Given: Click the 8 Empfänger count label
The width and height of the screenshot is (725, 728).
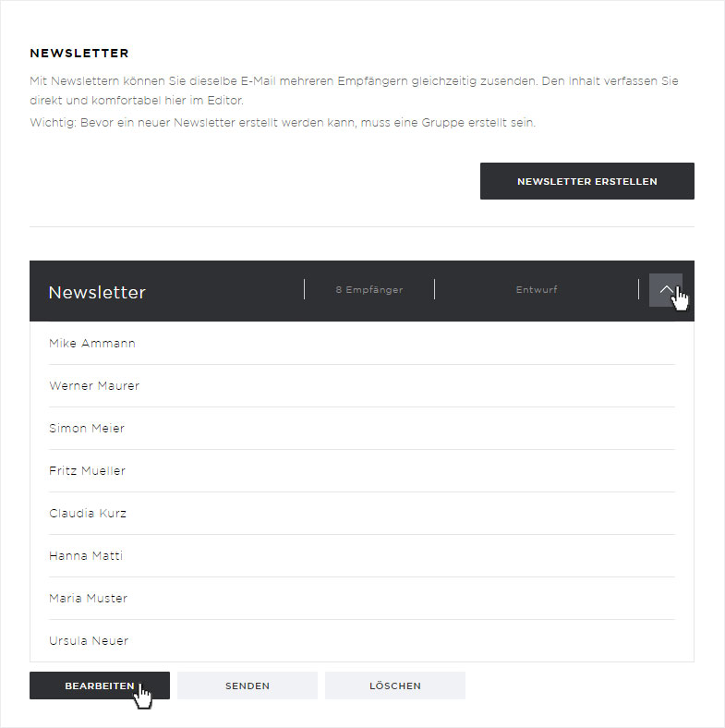Looking at the screenshot, I should (x=369, y=290).
